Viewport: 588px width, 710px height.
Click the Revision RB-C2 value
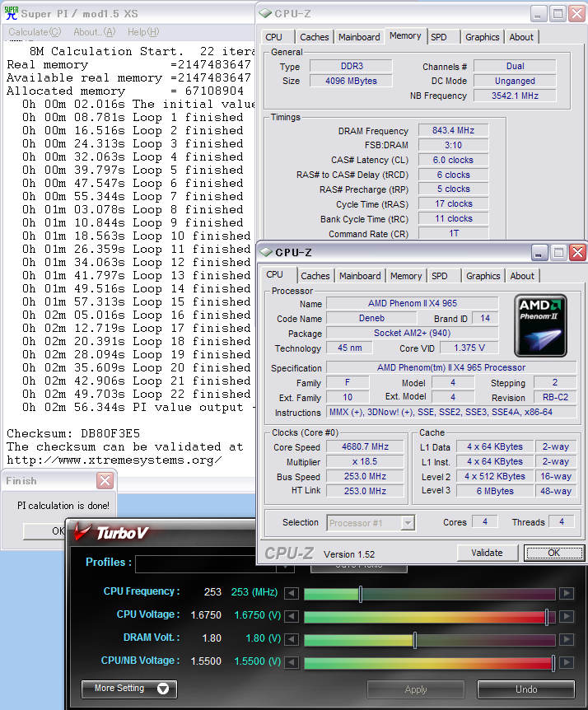coord(555,397)
